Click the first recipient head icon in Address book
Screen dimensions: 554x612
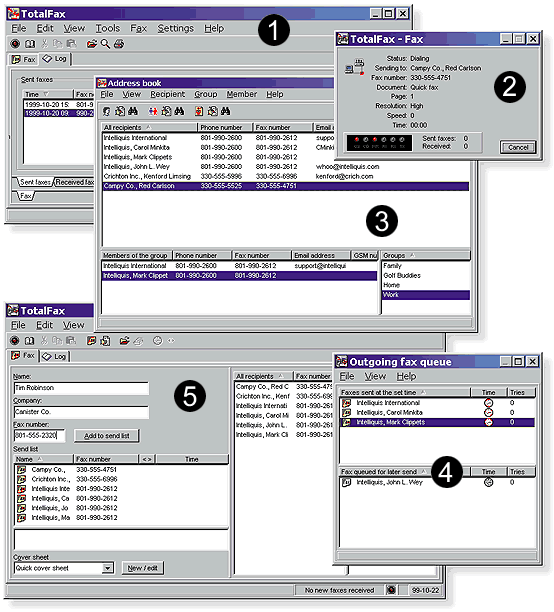tap(106, 112)
